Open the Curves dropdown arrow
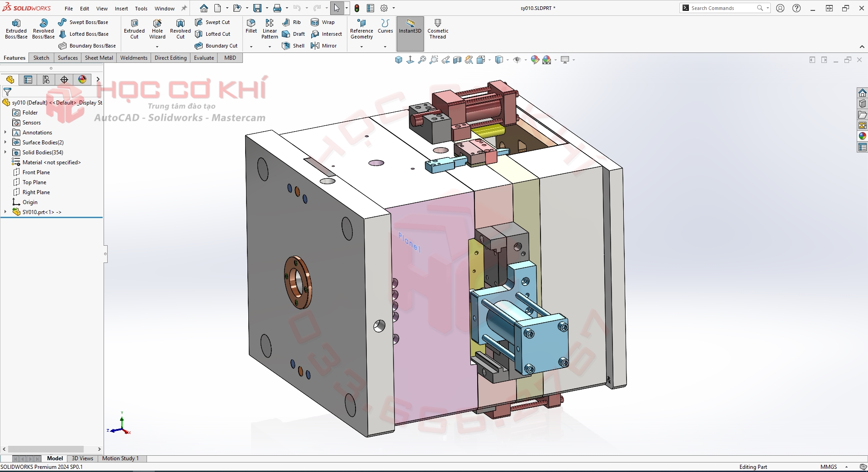This screenshot has width=868, height=472. pos(385,47)
